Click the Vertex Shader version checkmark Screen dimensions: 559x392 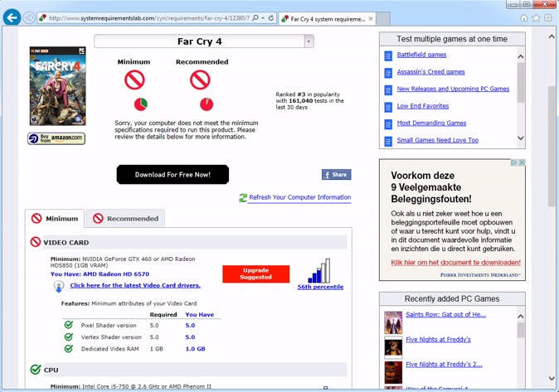pos(69,336)
